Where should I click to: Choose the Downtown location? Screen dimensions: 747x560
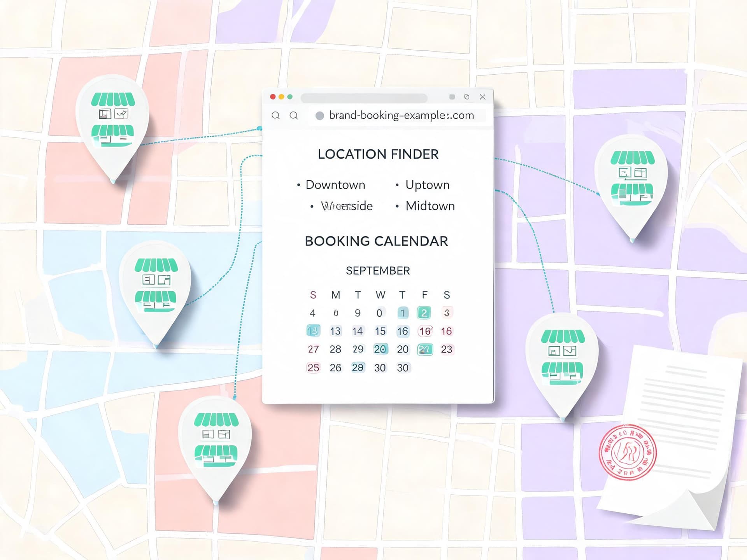click(335, 185)
